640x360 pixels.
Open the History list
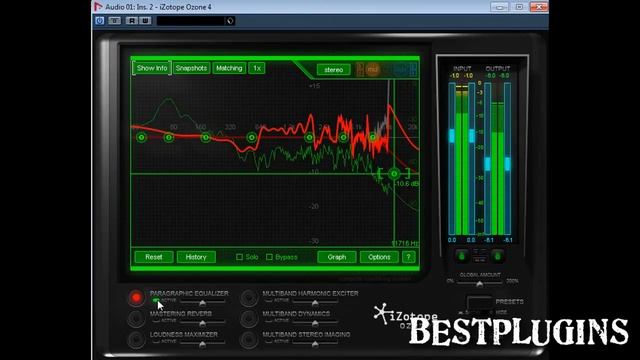[x=196, y=257]
